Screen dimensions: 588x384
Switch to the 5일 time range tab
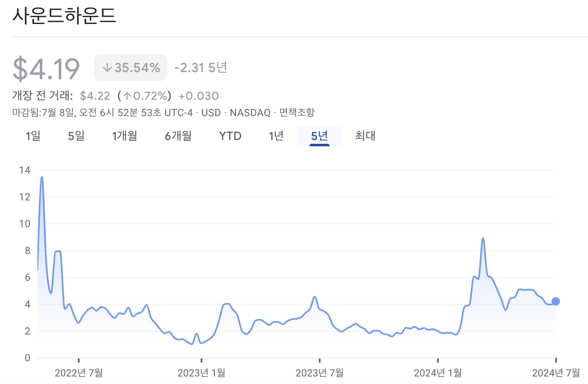click(76, 136)
